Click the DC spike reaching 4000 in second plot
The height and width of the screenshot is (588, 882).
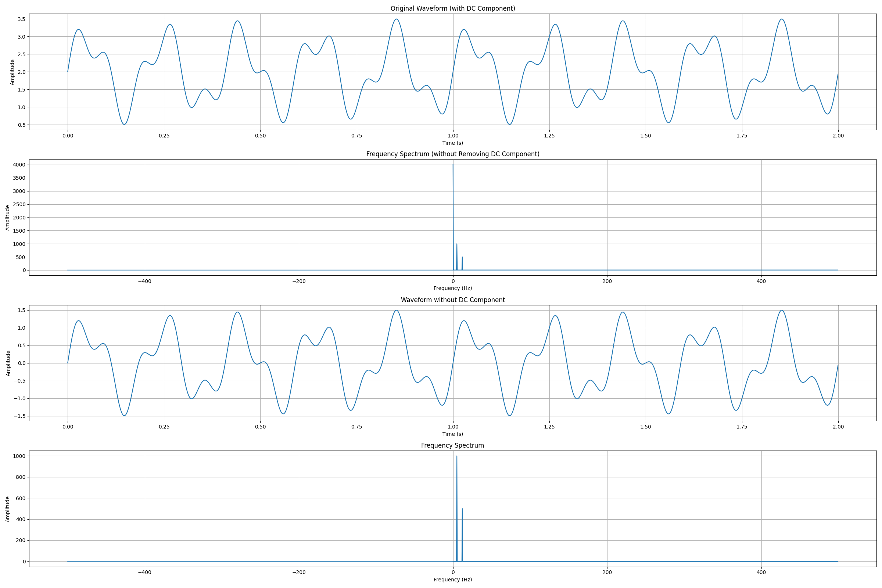[453, 218]
